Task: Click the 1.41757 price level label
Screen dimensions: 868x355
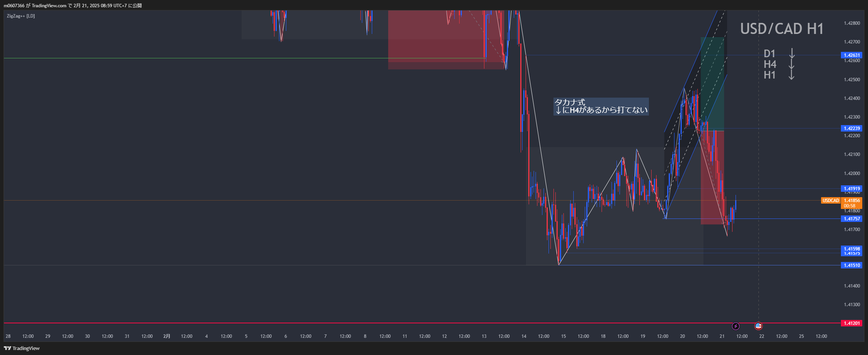Action: point(852,219)
